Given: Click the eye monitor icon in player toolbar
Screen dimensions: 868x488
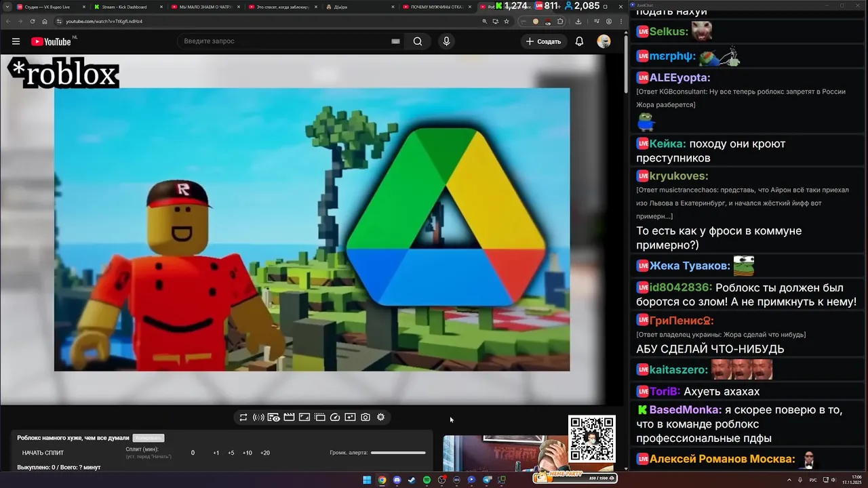Looking at the screenshot, I should pyautogui.click(x=274, y=418).
